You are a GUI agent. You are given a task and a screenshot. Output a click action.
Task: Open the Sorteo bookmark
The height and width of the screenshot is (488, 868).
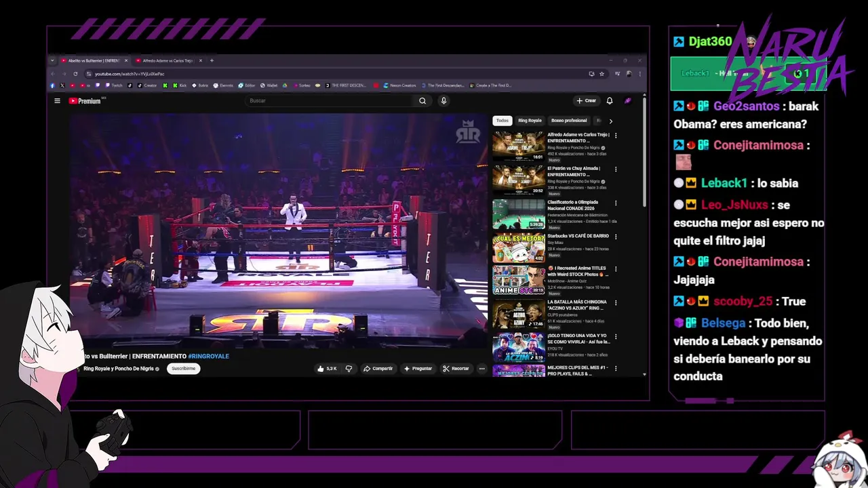click(301, 85)
